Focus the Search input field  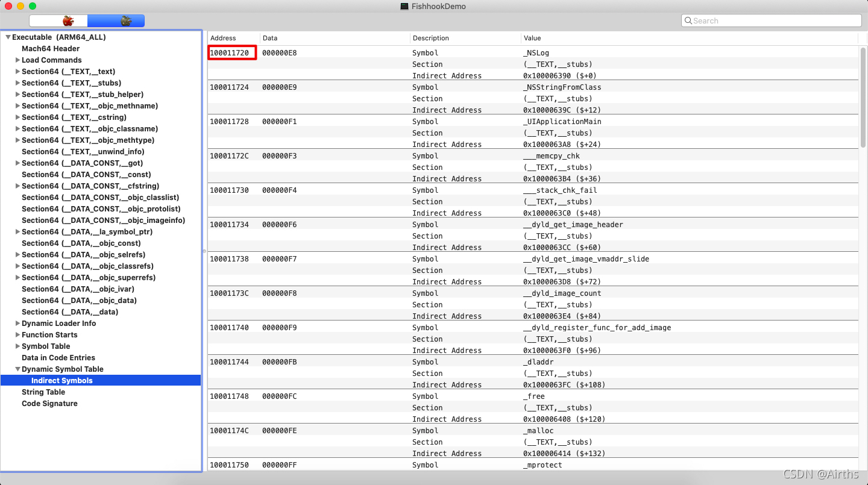772,20
